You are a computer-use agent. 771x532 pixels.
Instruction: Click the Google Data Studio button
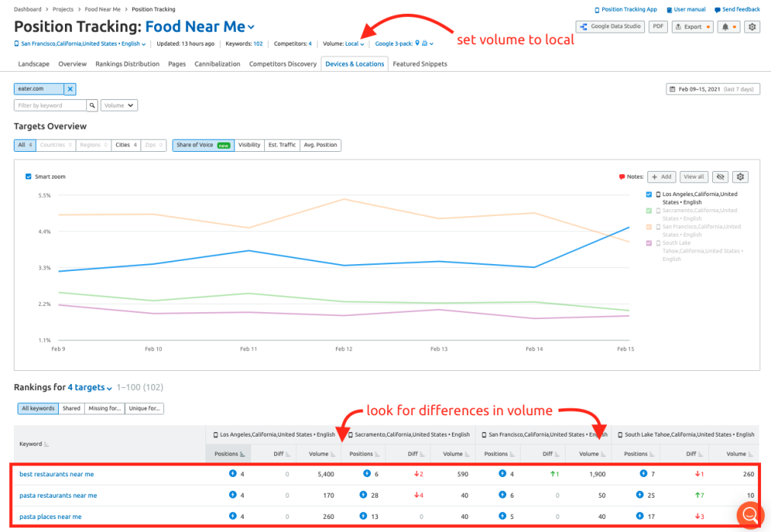click(x=610, y=27)
